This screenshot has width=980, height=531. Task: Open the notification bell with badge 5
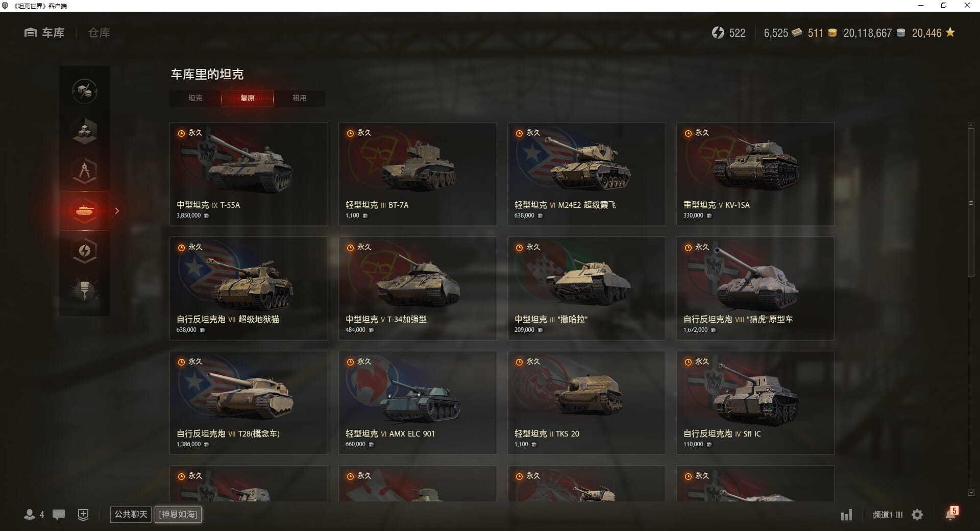pos(951,514)
